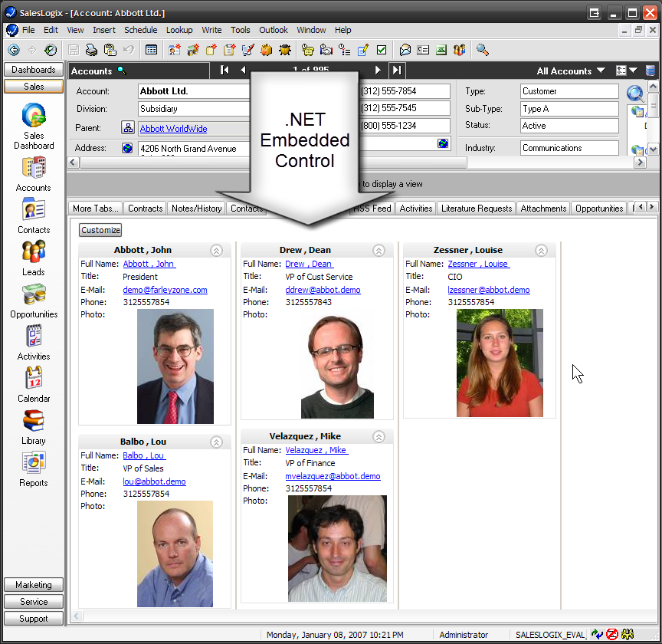Open Leads from the left navigation bar
Viewport: 662px width, 644px height.
[x=34, y=258]
